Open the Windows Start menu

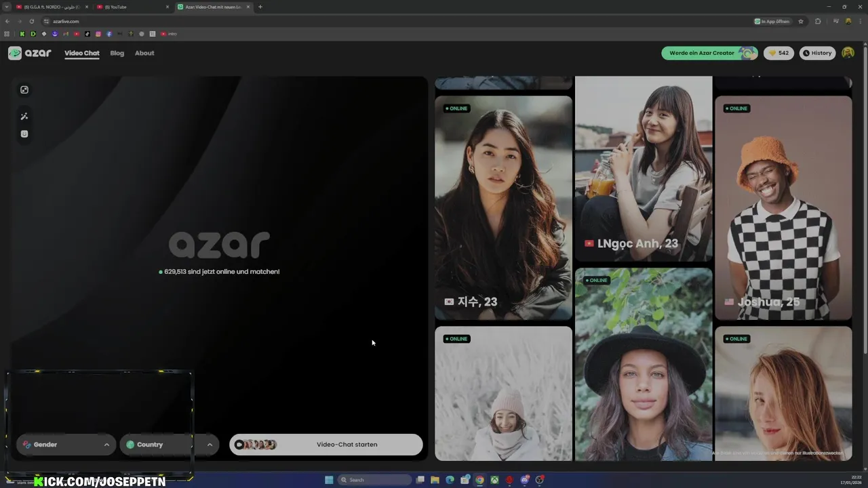pyautogui.click(x=329, y=480)
